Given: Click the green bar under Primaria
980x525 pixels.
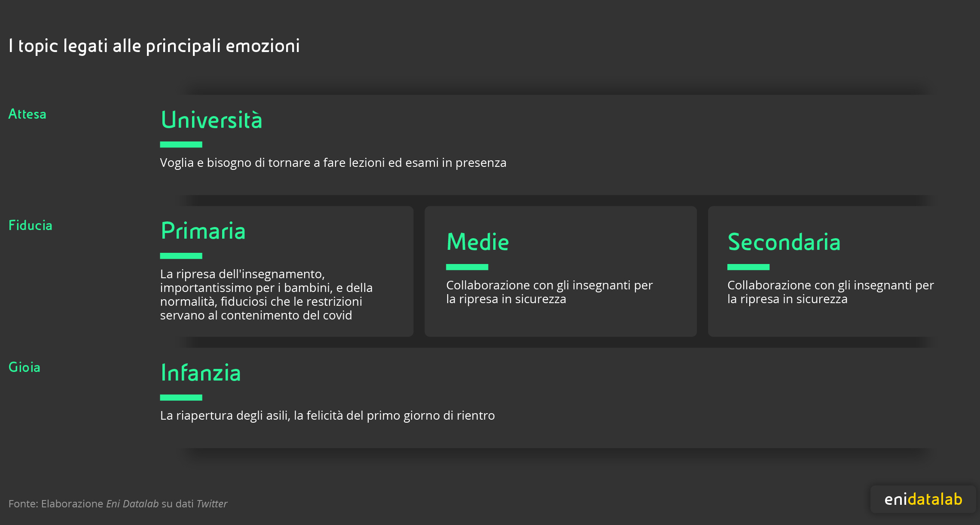Looking at the screenshot, I should [x=181, y=256].
